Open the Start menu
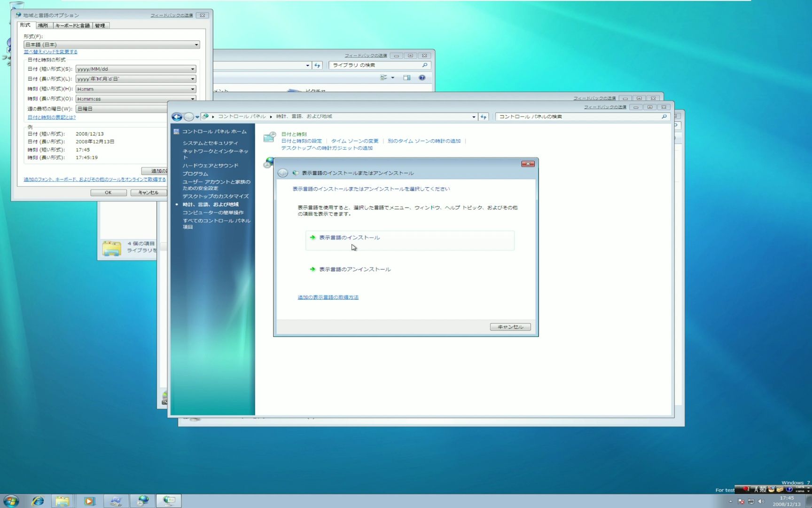 coord(12,500)
